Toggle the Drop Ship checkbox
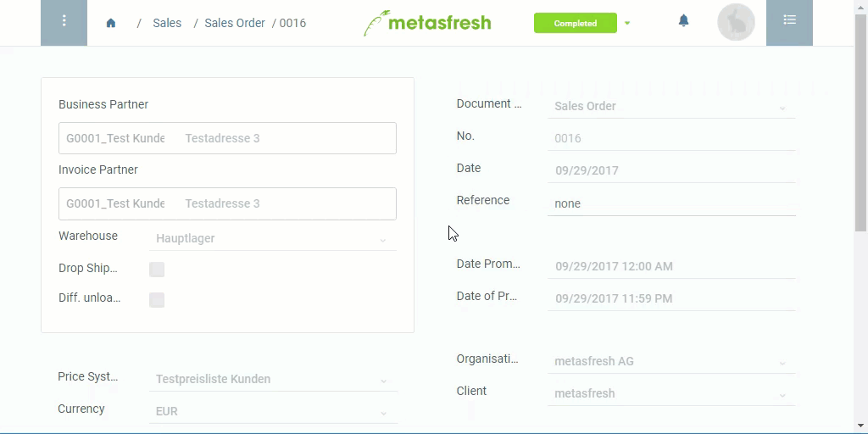This screenshot has height=434, width=868. (x=157, y=270)
